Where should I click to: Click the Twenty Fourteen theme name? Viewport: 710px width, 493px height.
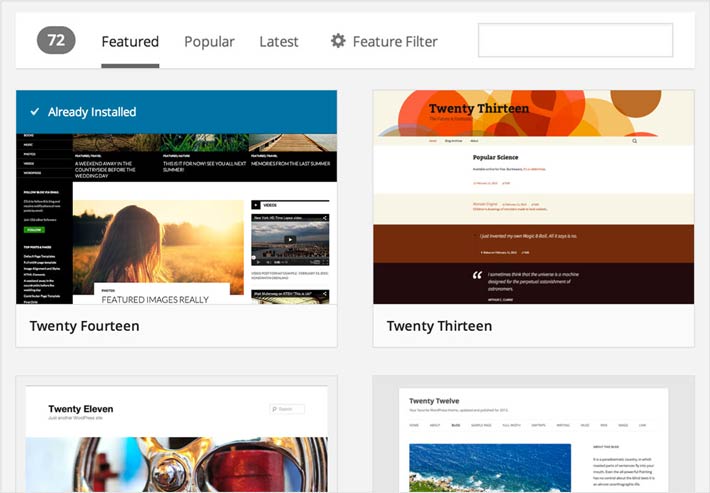click(85, 326)
